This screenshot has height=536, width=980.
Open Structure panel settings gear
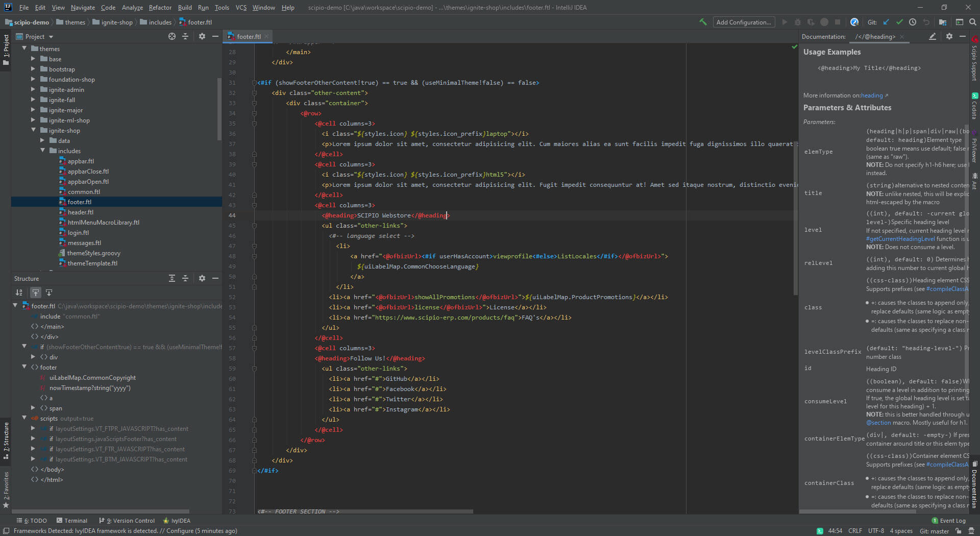[202, 278]
